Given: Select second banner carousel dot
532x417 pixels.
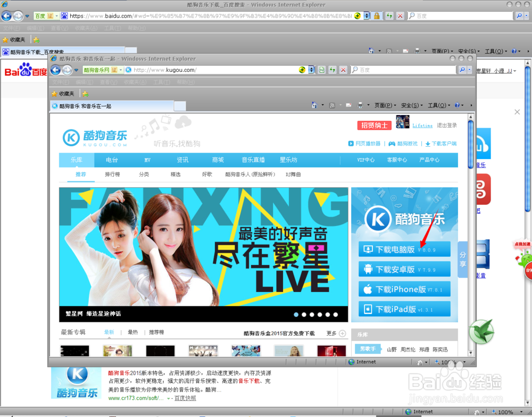Looking at the screenshot, I should point(304,314).
